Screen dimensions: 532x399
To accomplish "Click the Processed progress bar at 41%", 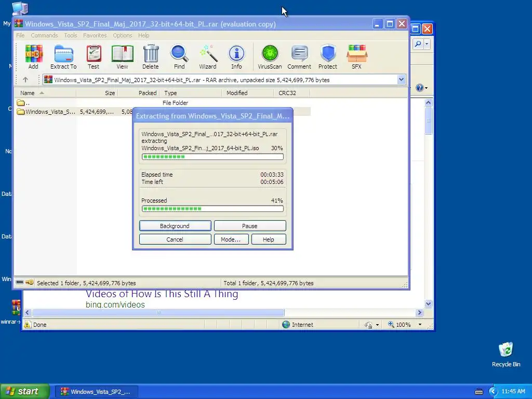I will click(x=212, y=208).
